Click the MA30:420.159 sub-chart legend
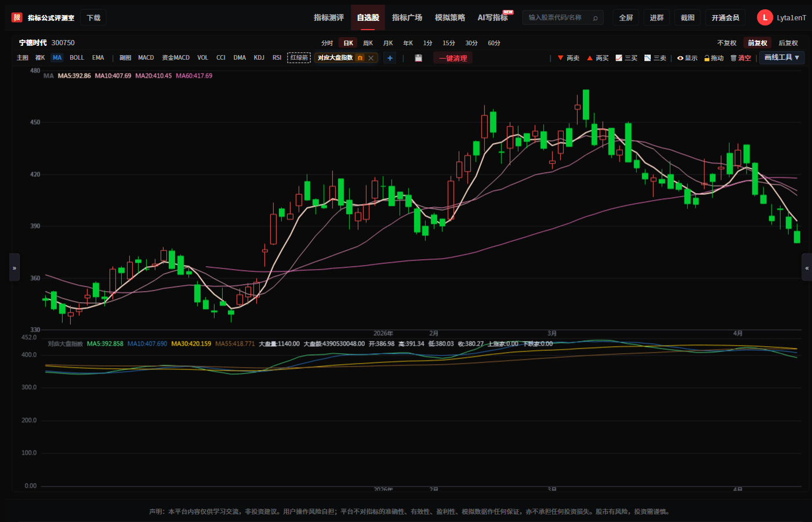The width and height of the screenshot is (812, 522). (x=191, y=344)
